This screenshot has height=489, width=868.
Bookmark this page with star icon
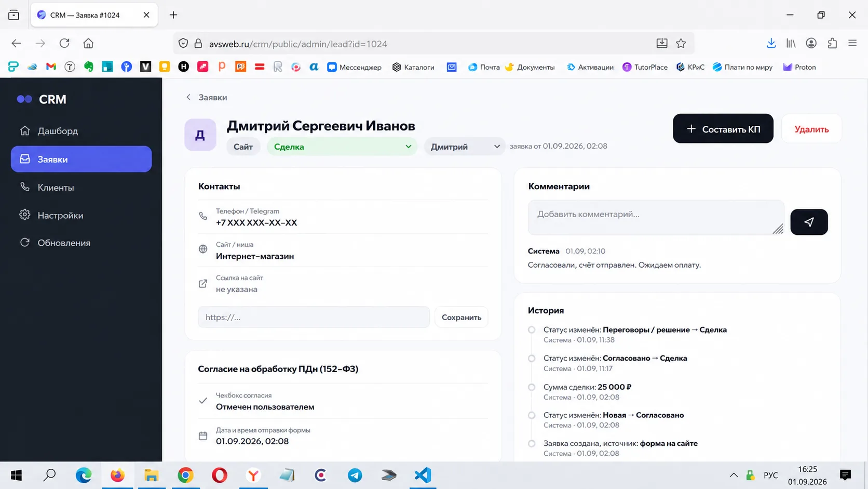(x=681, y=44)
